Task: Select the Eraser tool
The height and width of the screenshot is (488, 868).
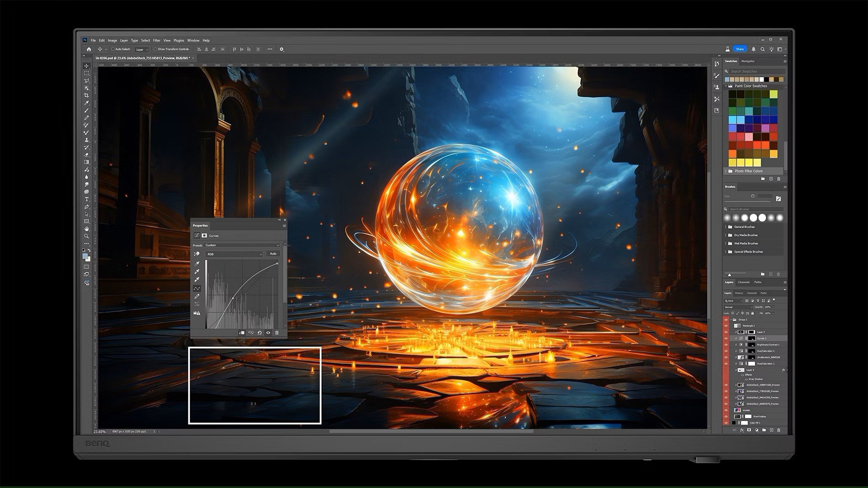Action: [x=86, y=155]
